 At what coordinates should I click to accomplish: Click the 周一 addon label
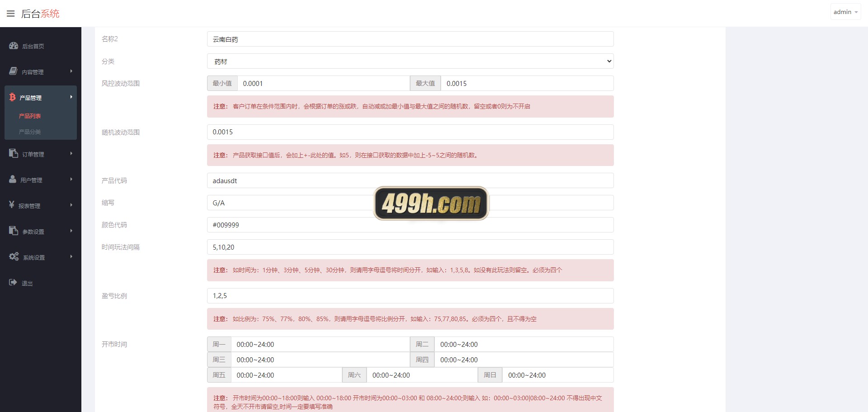[x=219, y=344]
